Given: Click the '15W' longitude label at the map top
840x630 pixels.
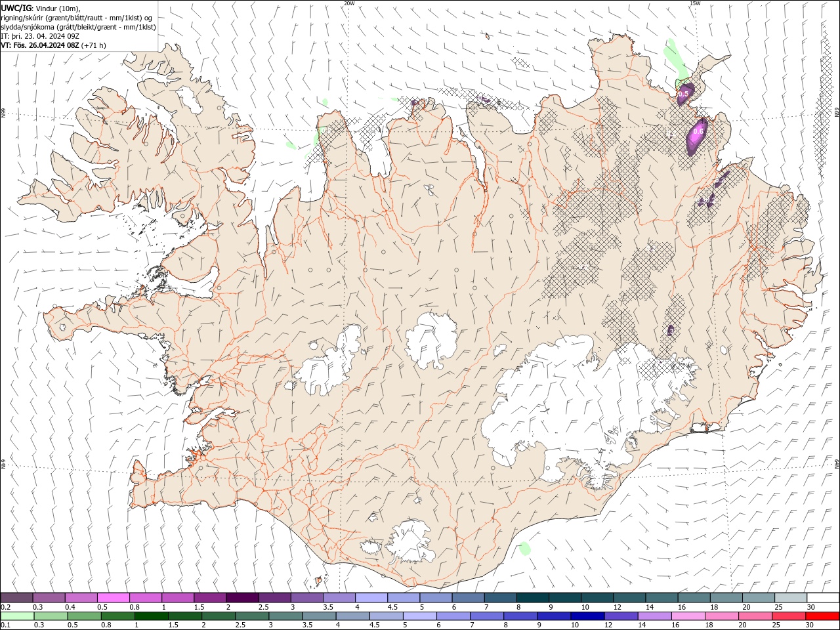Looking at the screenshot, I should pyautogui.click(x=694, y=3).
